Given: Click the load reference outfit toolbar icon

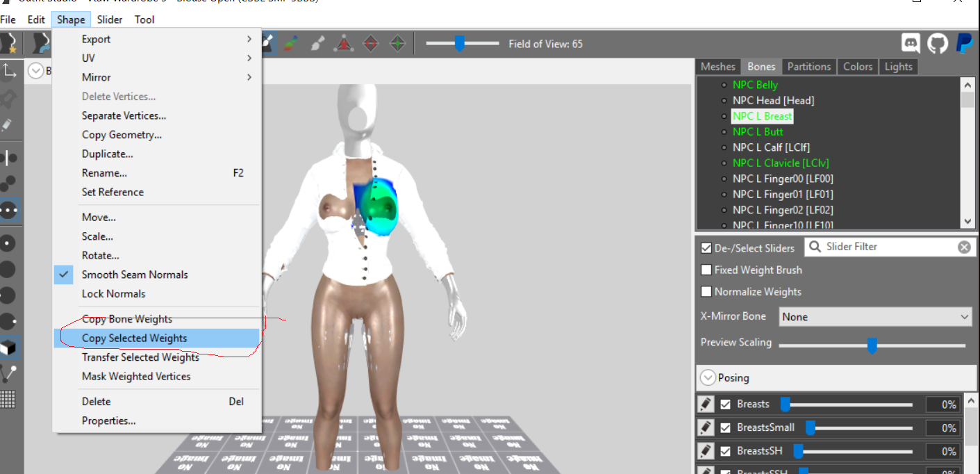Looking at the screenshot, I should pyautogui.click(x=40, y=43).
